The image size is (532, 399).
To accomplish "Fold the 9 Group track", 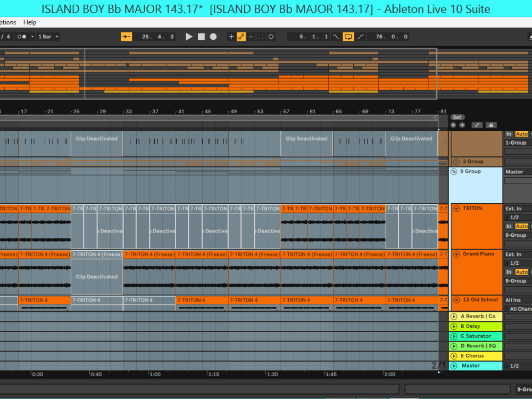I will [x=454, y=172].
